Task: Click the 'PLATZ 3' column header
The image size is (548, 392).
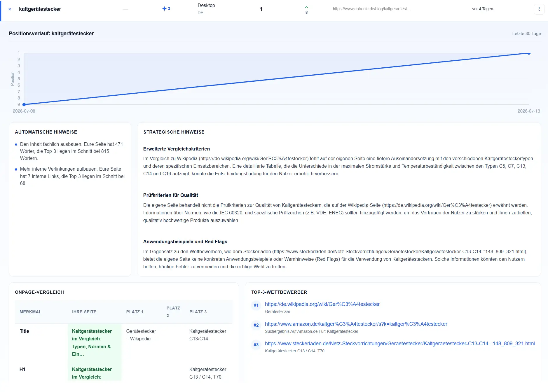Action: pyautogui.click(x=198, y=312)
